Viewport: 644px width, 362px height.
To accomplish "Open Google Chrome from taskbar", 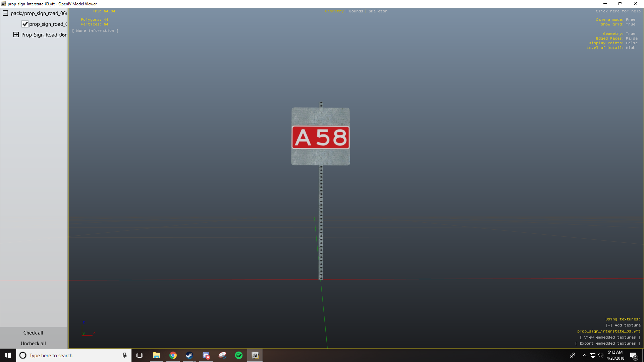I will (173, 355).
